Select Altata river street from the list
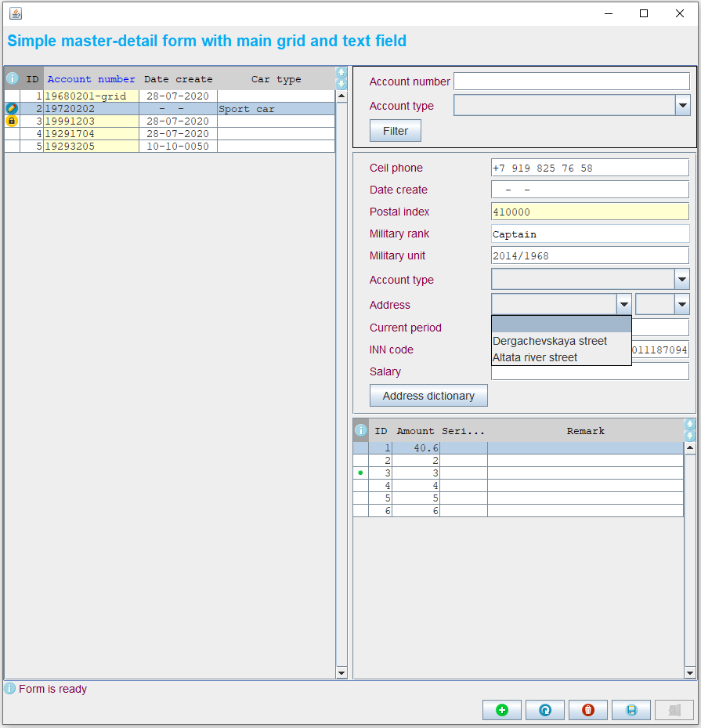 tap(562, 357)
